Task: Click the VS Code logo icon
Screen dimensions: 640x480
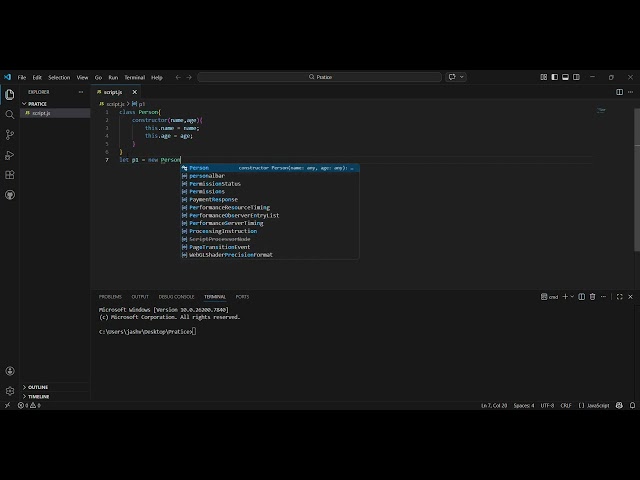Action: pos(7,77)
